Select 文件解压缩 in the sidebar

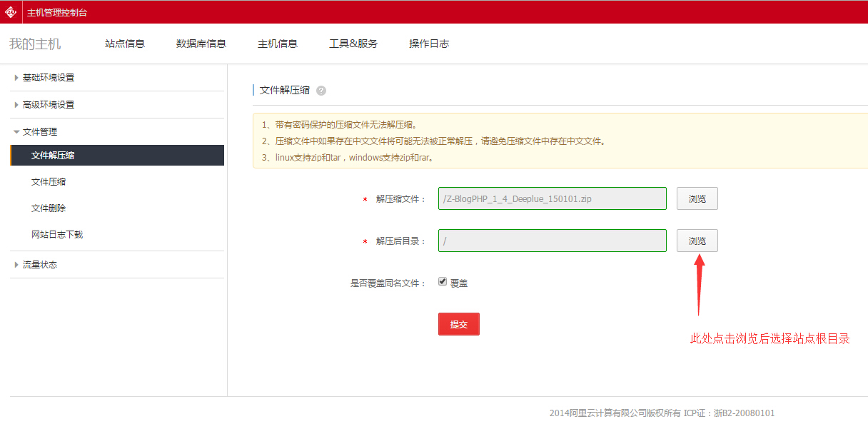click(x=53, y=156)
